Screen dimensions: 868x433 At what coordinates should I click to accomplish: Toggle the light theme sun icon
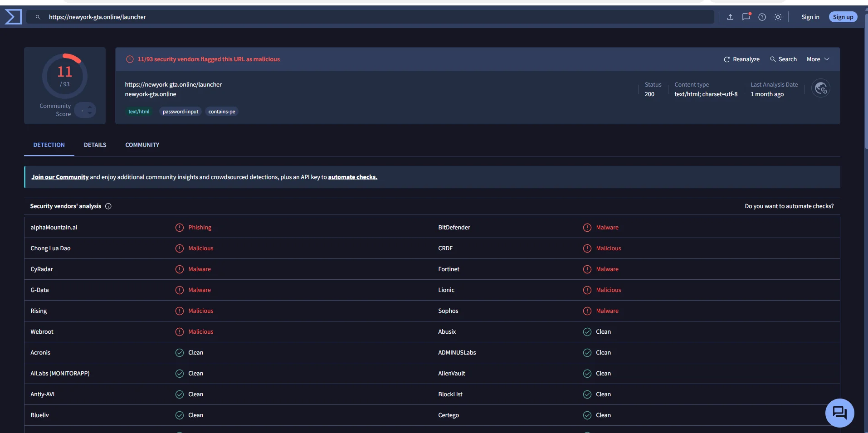[x=778, y=17]
